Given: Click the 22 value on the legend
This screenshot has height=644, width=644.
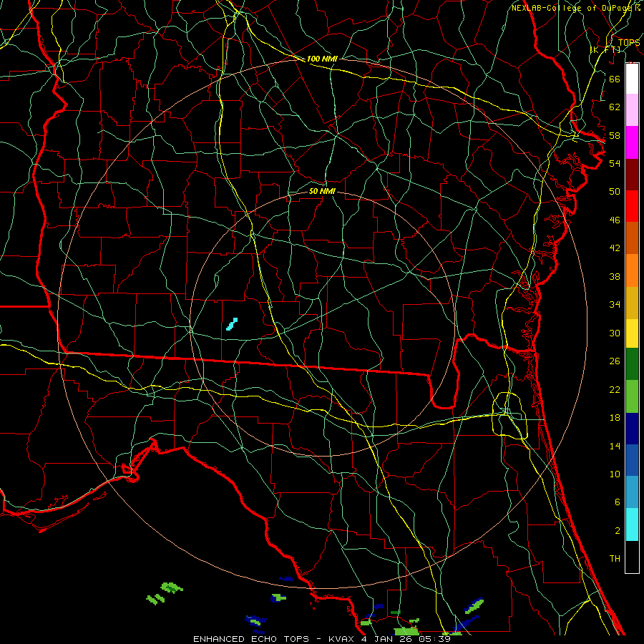Looking at the screenshot, I should [x=615, y=389].
